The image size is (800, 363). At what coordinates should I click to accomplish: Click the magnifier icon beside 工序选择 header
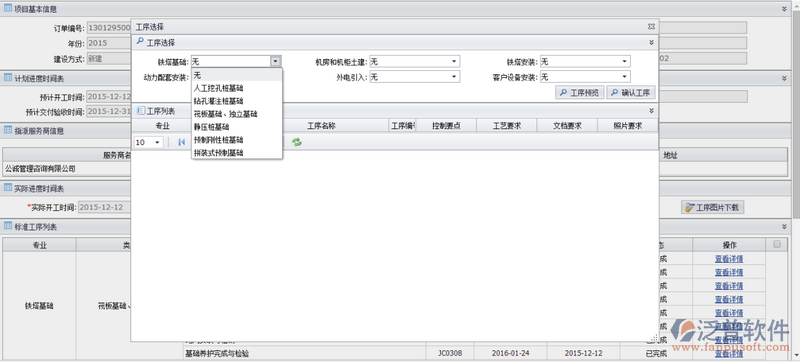(x=140, y=42)
